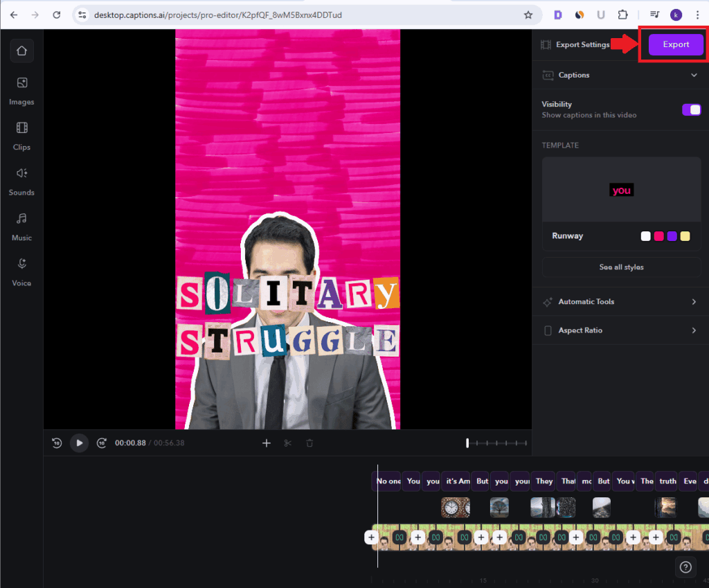709x588 pixels.
Task: Expand Aspect Ratio options
Action: pyautogui.click(x=620, y=330)
